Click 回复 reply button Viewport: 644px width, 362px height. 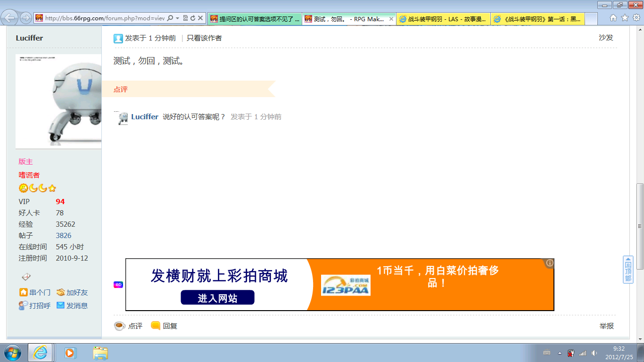(x=164, y=326)
